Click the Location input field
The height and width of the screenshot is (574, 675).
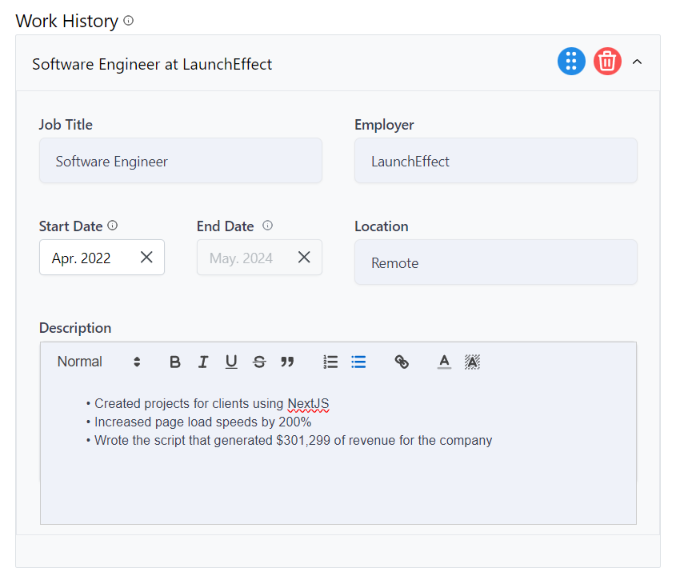[x=495, y=262]
